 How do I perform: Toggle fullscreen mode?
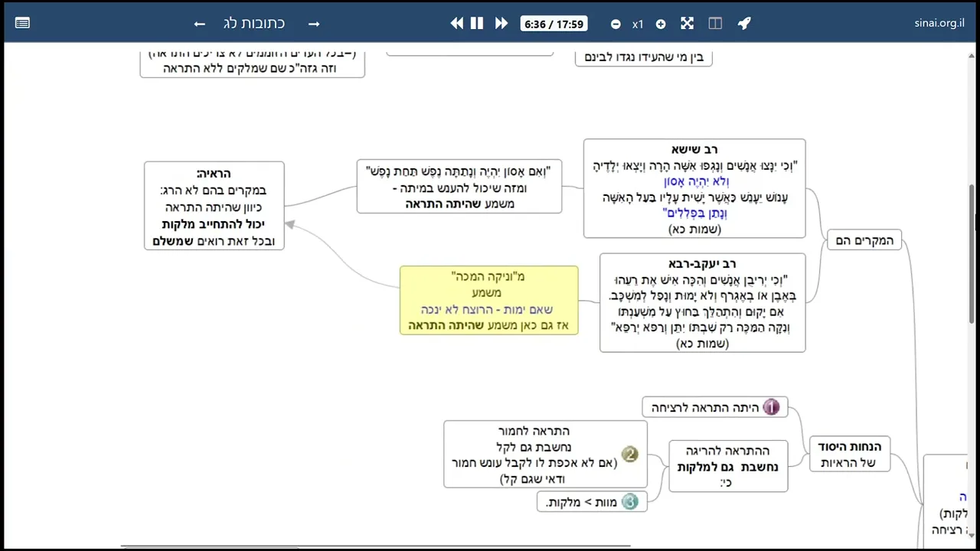[687, 24]
